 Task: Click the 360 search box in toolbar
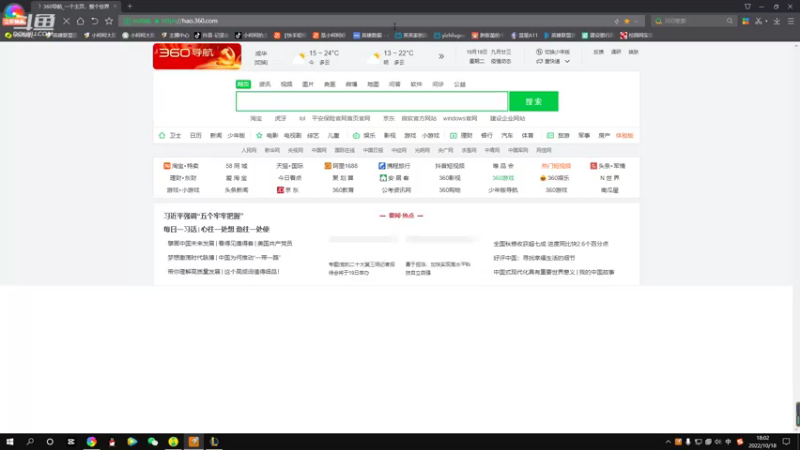point(693,21)
